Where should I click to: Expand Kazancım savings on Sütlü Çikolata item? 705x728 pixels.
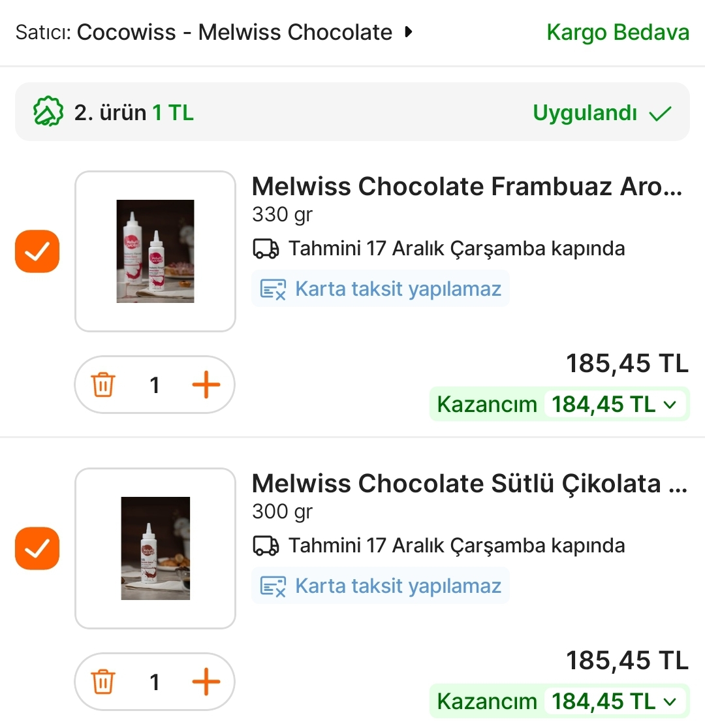pos(670,702)
